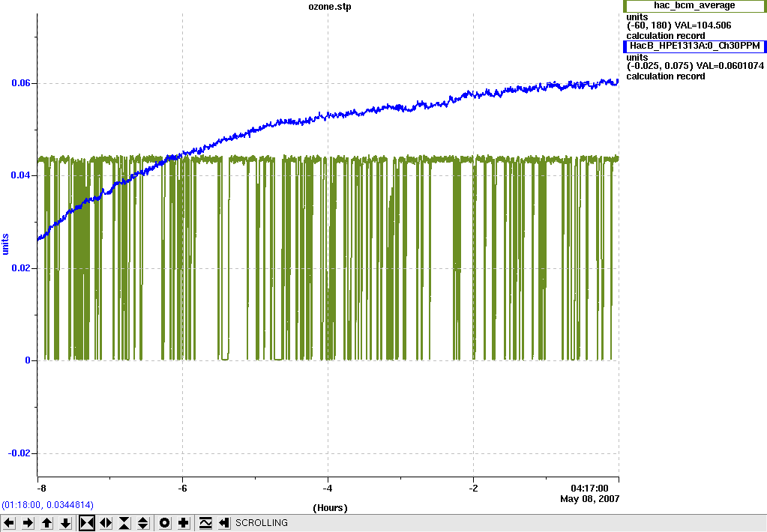This screenshot has width=767, height=532.
Task: Select the horizontal zoom-out (diamond) button
Action: tap(106, 523)
